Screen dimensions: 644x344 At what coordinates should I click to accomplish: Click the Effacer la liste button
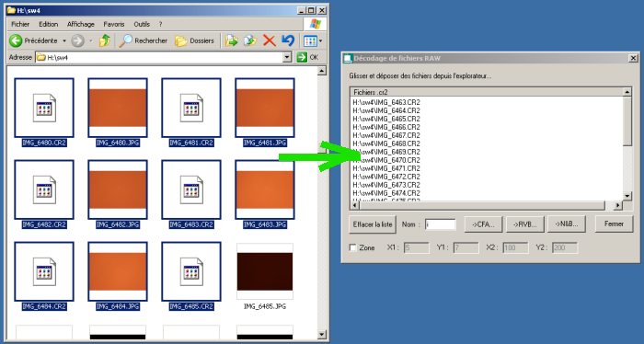[373, 224]
